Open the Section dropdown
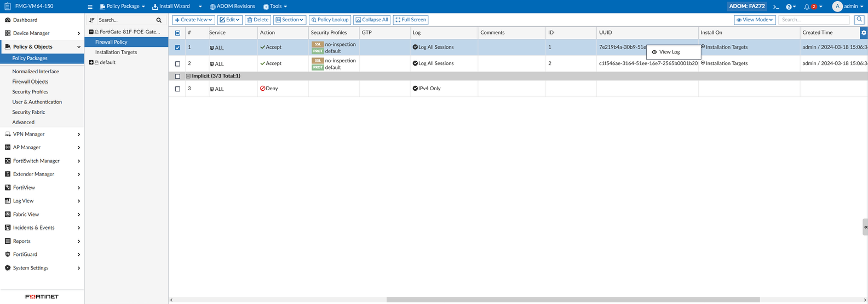 point(289,20)
